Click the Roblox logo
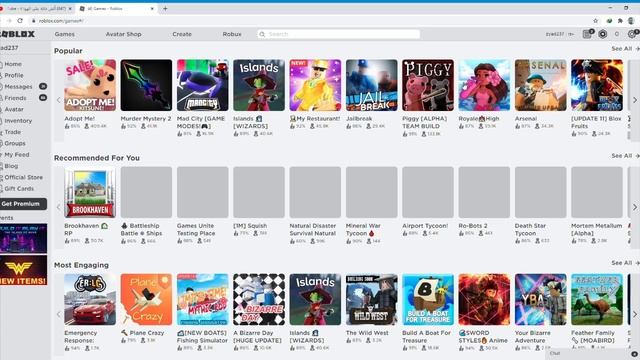 tap(17, 34)
